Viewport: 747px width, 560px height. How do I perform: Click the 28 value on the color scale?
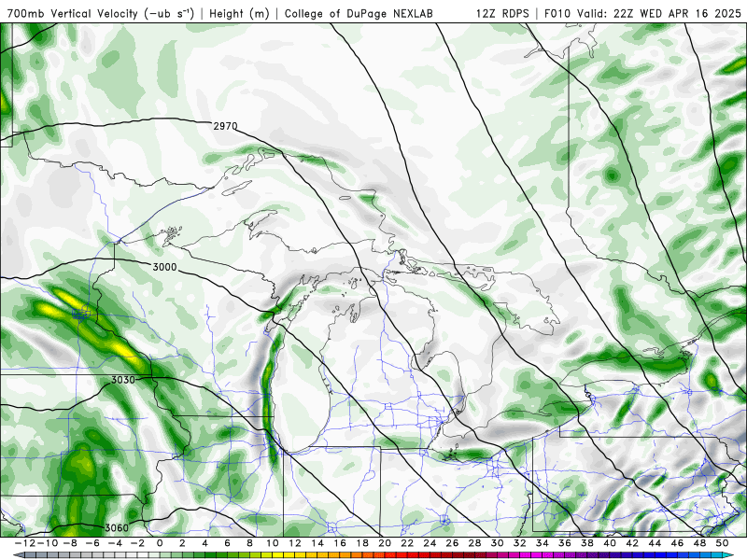coord(474,543)
